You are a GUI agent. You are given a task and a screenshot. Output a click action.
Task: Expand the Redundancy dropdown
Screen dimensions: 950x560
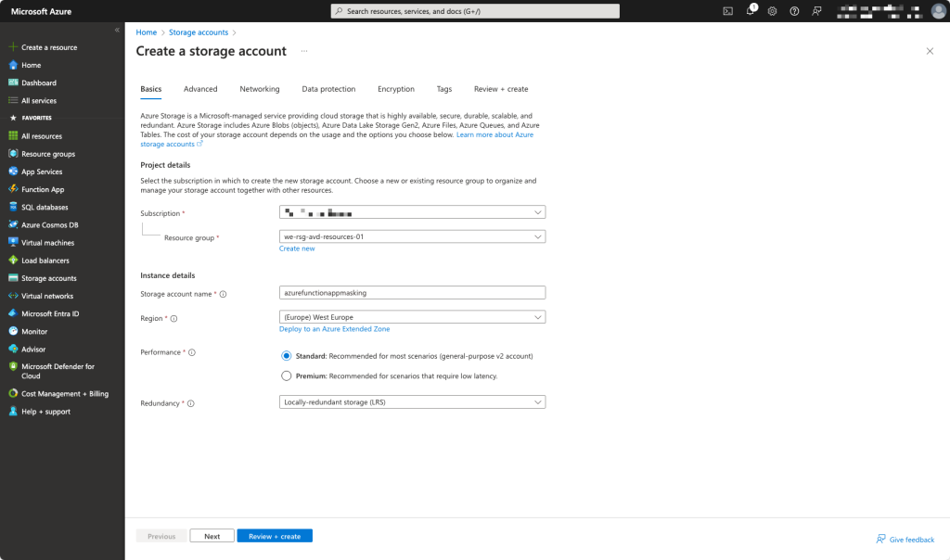412,402
